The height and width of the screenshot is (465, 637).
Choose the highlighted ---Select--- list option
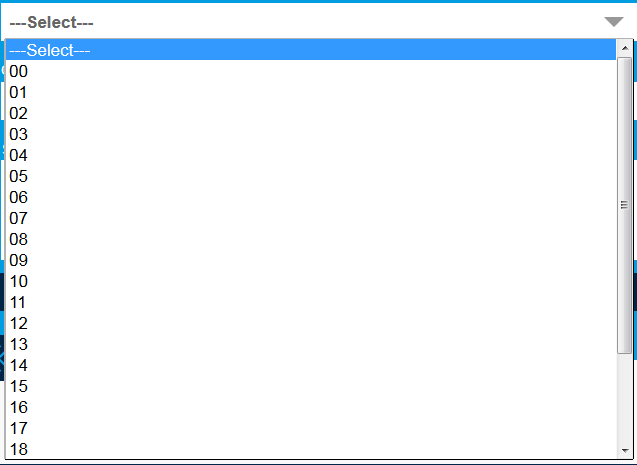311,50
